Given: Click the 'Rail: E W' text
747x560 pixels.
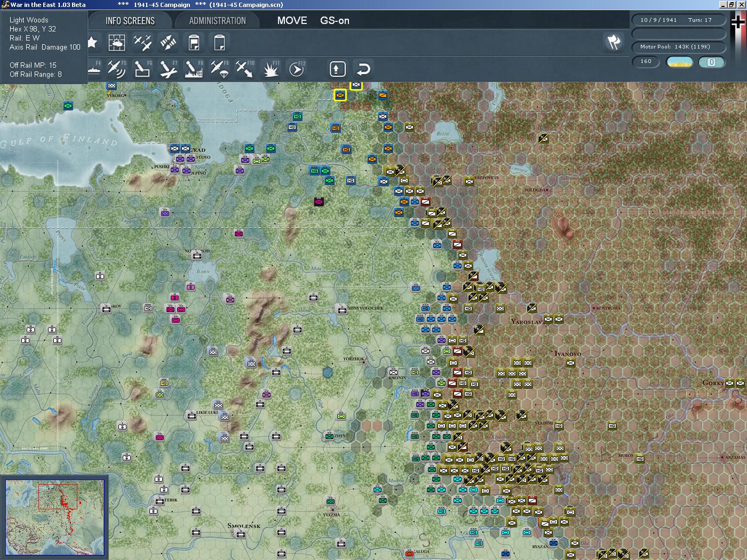Looking at the screenshot, I should (x=25, y=38).
